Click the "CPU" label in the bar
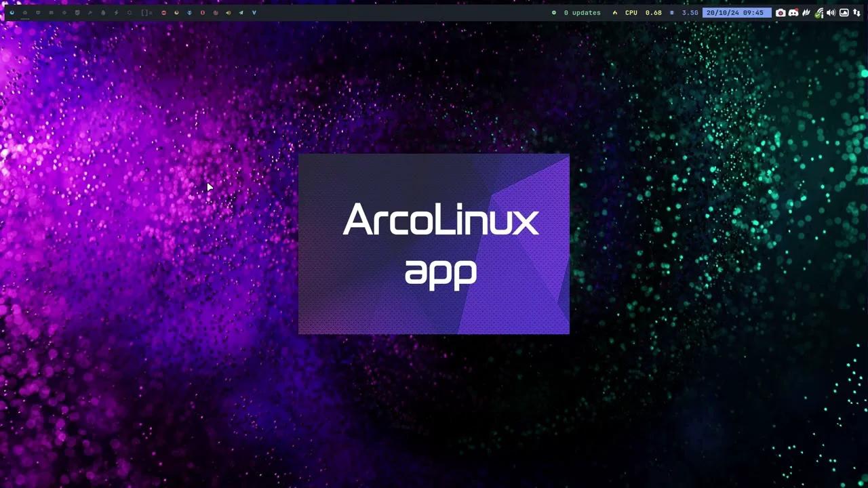This screenshot has height=488, width=868. (x=631, y=13)
